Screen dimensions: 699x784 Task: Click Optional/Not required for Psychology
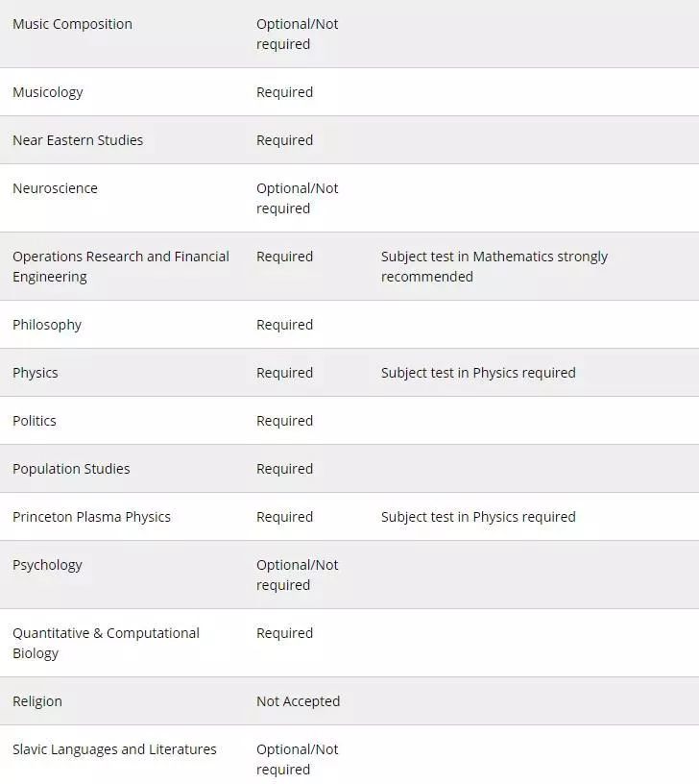297,575
